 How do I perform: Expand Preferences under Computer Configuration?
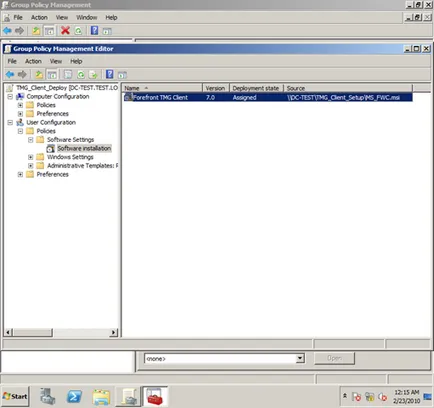click(x=20, y=114)
